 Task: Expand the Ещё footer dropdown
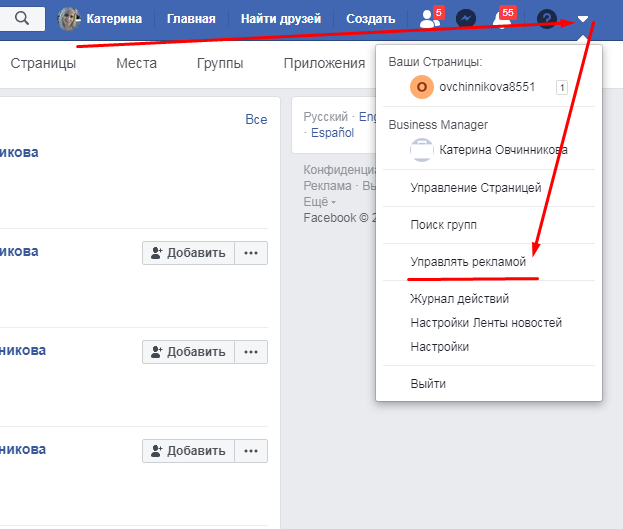319,202
